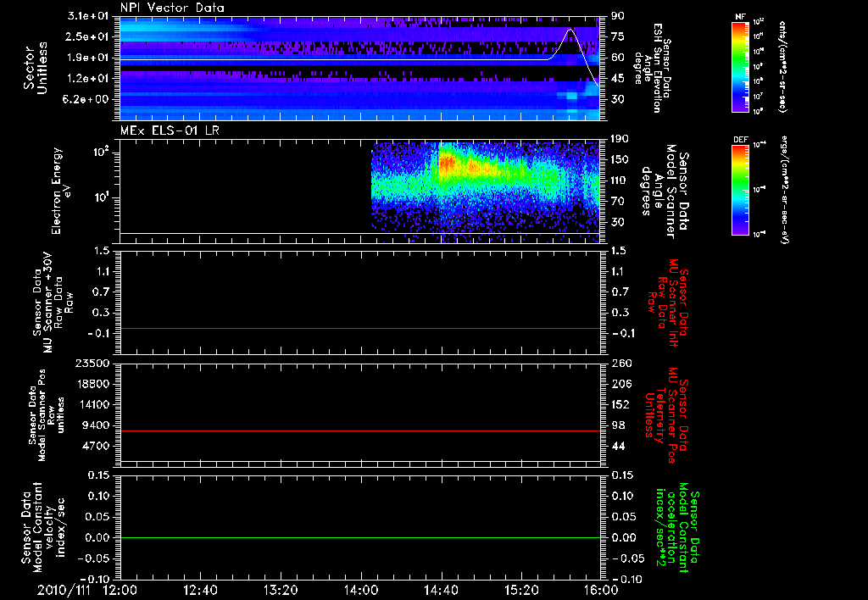
Task: Click the "150" scanner angle tick value
Action: 620,159
